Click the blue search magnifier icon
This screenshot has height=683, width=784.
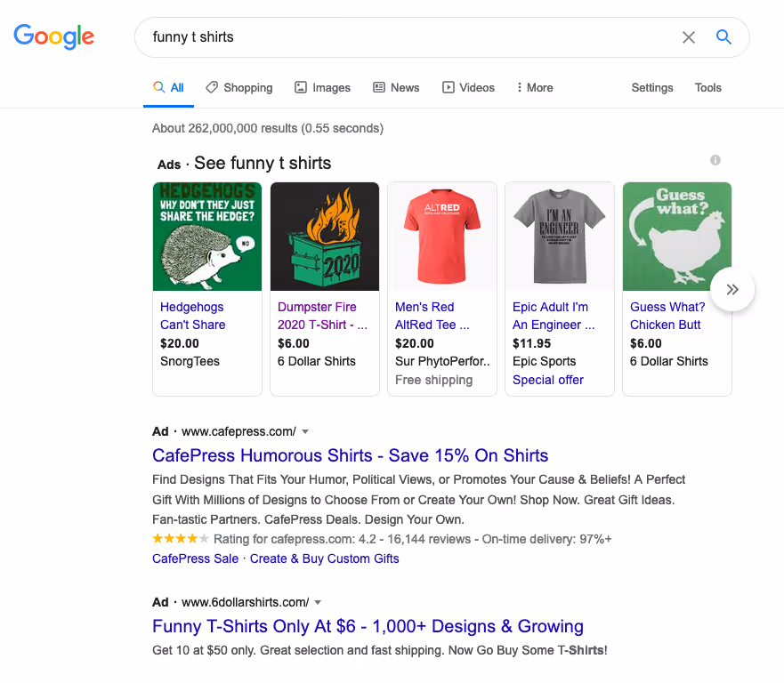click(723, 37)
